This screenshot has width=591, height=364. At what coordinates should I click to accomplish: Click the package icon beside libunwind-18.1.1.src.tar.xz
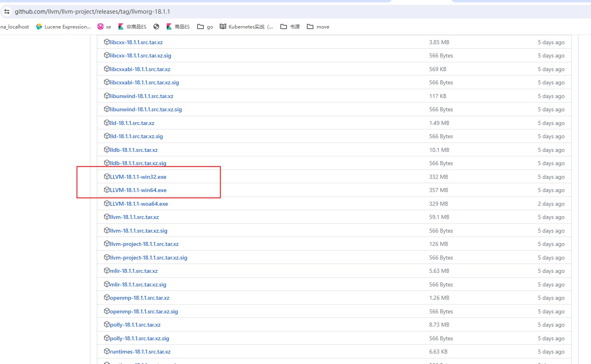107,96
